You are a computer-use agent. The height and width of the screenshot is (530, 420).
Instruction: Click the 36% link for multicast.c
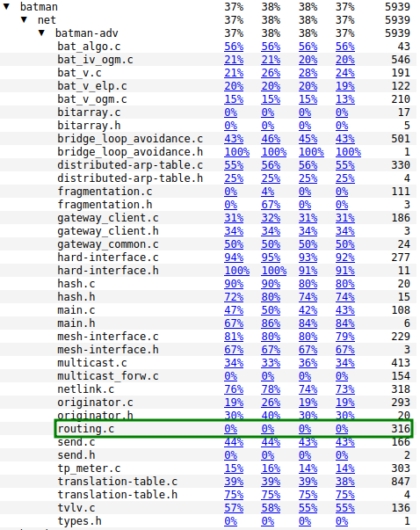coord(308,363)
